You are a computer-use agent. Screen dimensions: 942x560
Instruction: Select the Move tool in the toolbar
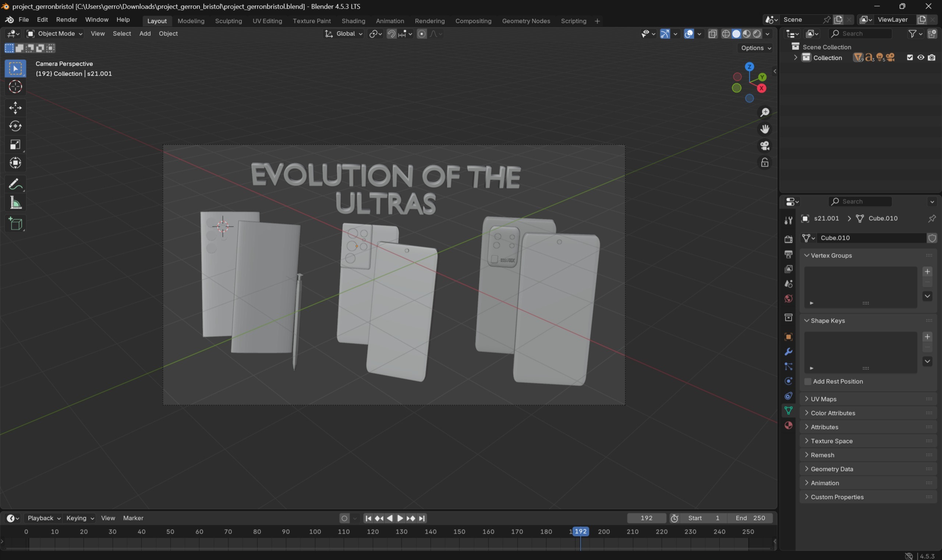[15, 107]
